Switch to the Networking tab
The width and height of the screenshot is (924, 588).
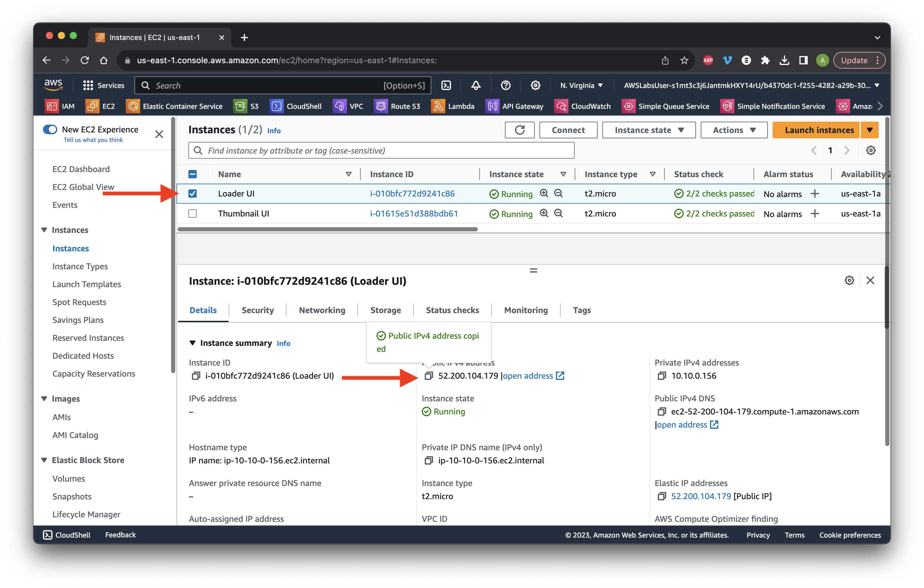pos(322,310)
